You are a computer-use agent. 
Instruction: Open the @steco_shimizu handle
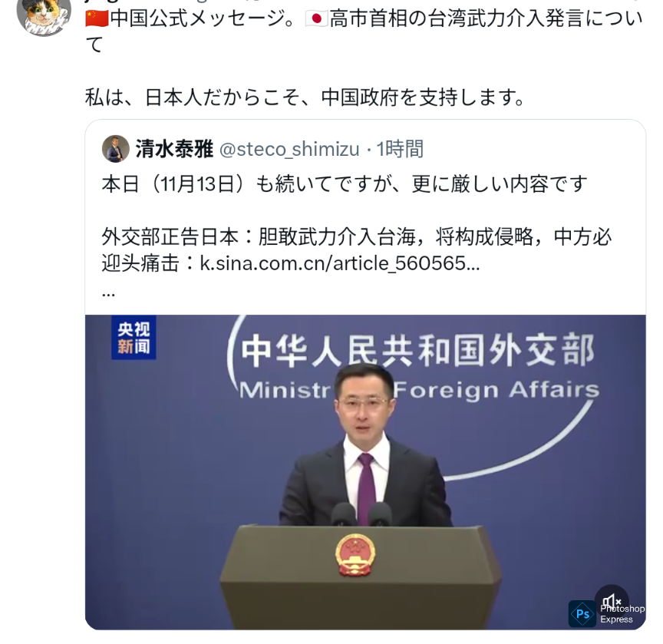[289, 149]
